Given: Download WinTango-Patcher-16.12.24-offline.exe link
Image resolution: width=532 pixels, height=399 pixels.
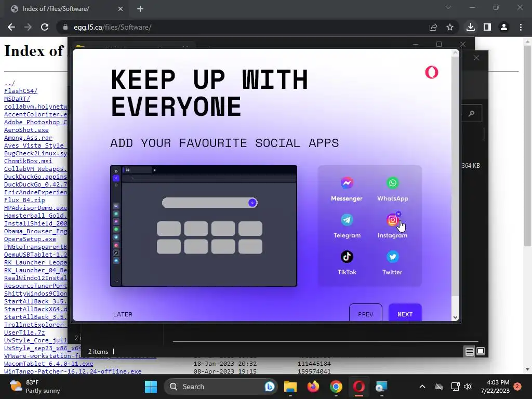Looking at the screenshot, I should [x=73, y=371].
